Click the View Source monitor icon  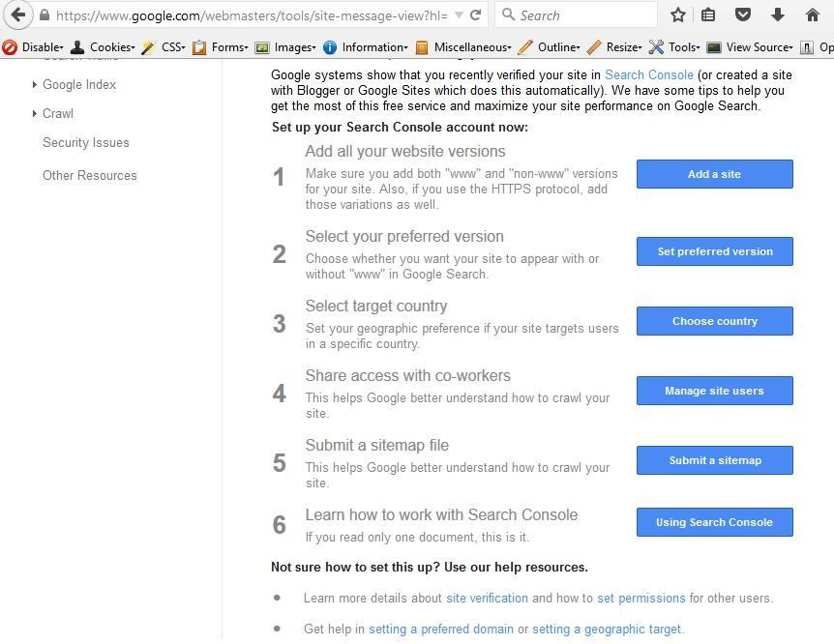(714, 47)
